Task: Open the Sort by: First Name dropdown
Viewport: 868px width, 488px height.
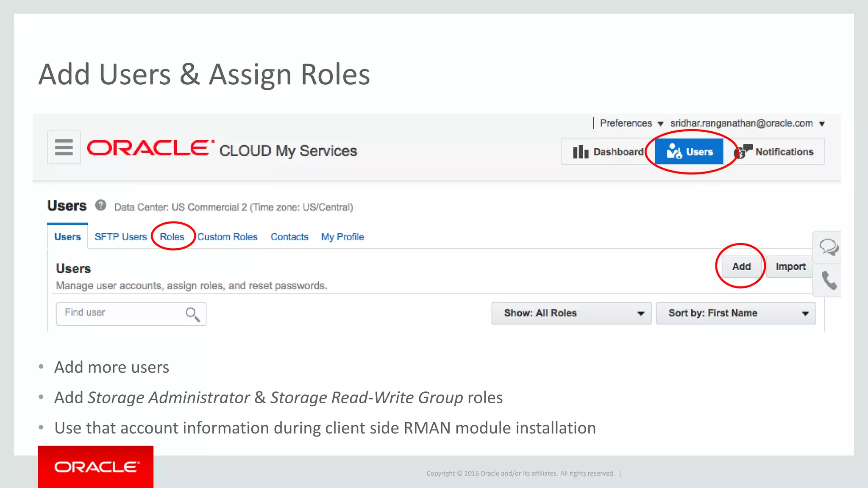Action: [736, 313]
